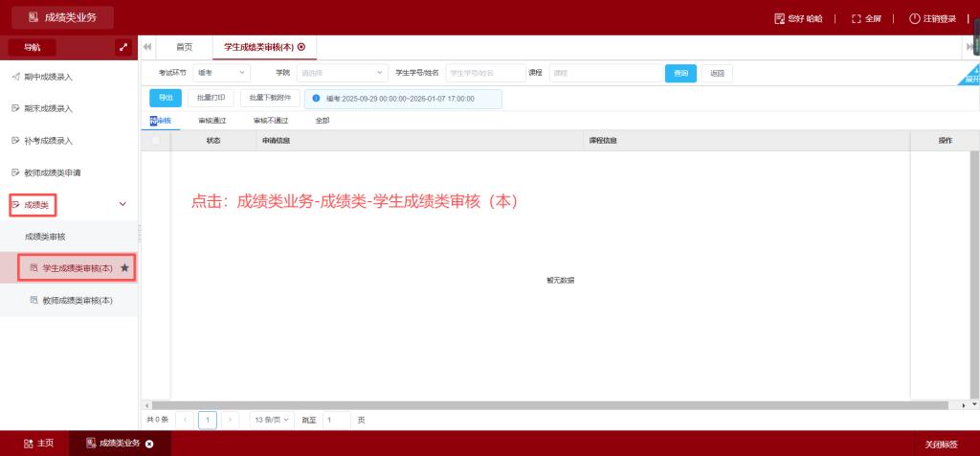Collapse the 成绩类 menu with its chevron
This screenshot has height=456, width=980.
[x=122, y=204]
